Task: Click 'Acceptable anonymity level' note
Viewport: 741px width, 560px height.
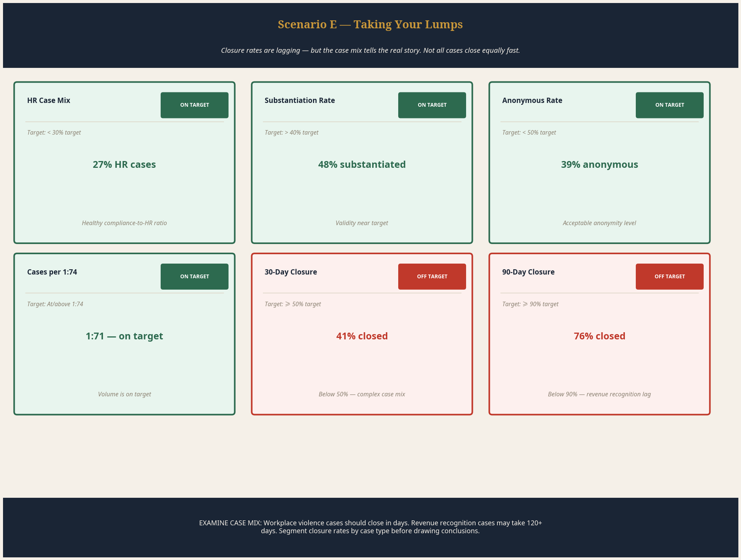Action: click(600, 223)
